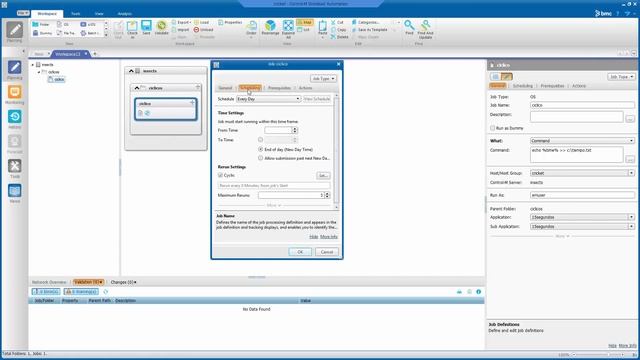Open the Host/Host Group dropdown

click(x=582, y=173)
